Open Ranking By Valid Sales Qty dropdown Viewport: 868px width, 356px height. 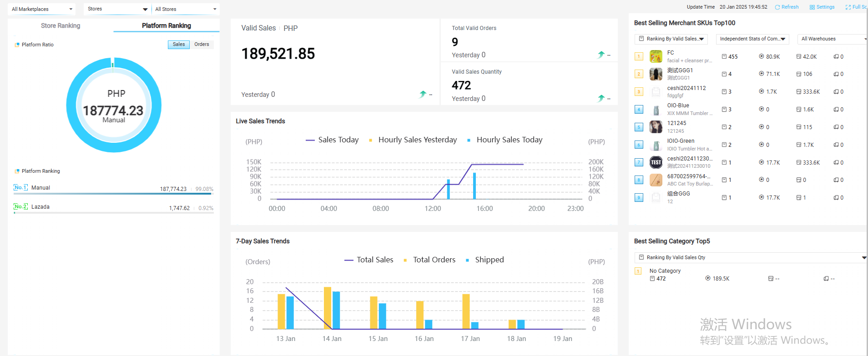pos(751,257)
